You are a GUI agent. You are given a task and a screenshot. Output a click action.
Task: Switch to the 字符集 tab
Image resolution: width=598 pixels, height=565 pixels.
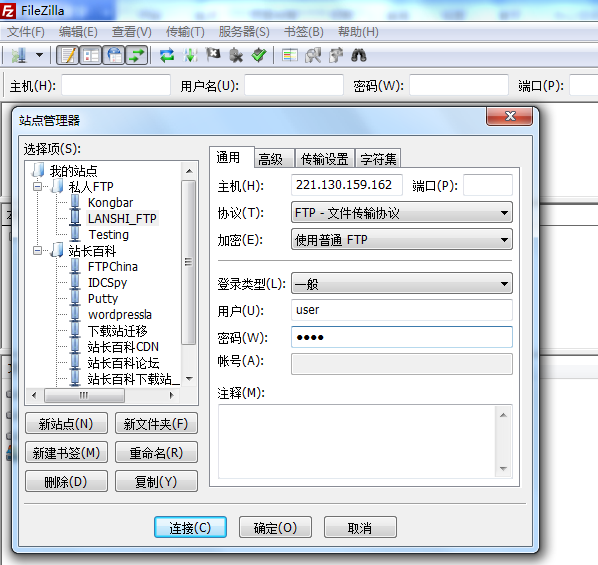[378, 159]
